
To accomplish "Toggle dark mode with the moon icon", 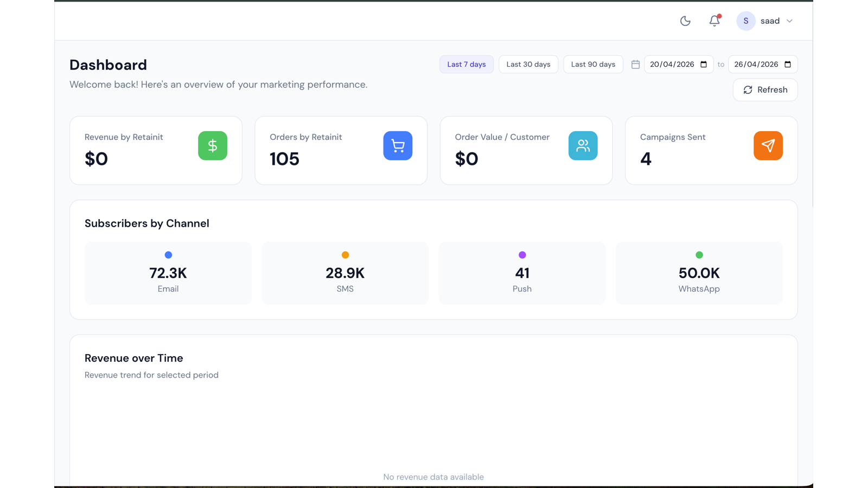I will pyautogui.click(x=685, y=21).
